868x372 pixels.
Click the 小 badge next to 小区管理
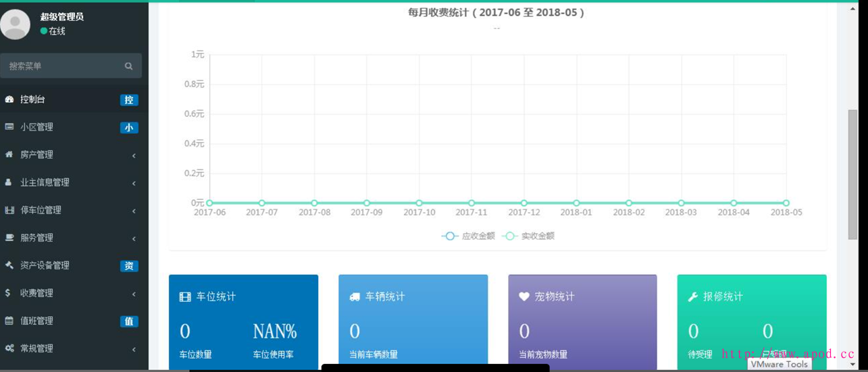coord(129,128)
